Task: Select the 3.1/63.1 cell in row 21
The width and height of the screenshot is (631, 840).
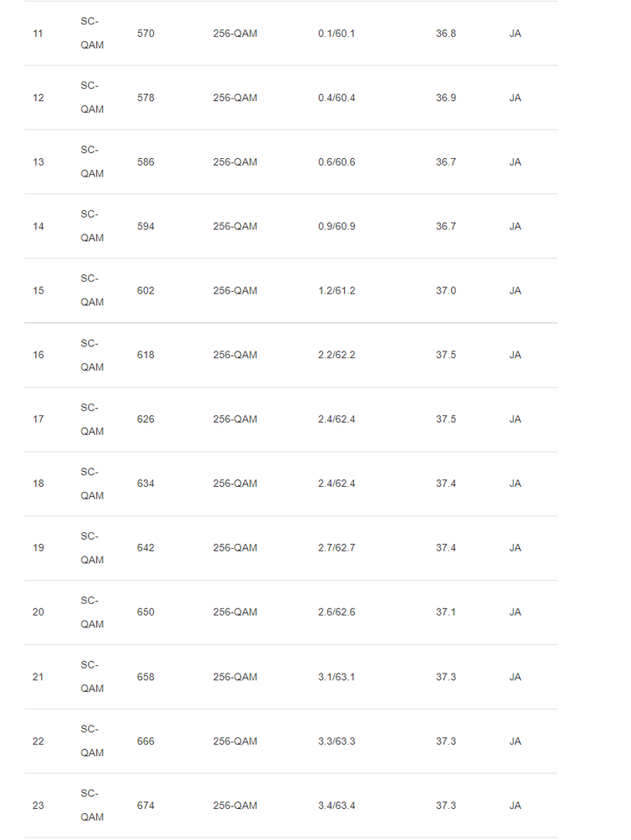Action: (337, 677)
